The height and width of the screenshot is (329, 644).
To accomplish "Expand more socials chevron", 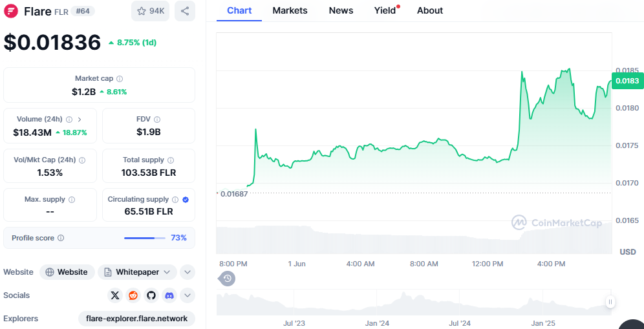I will coord(188,295).
